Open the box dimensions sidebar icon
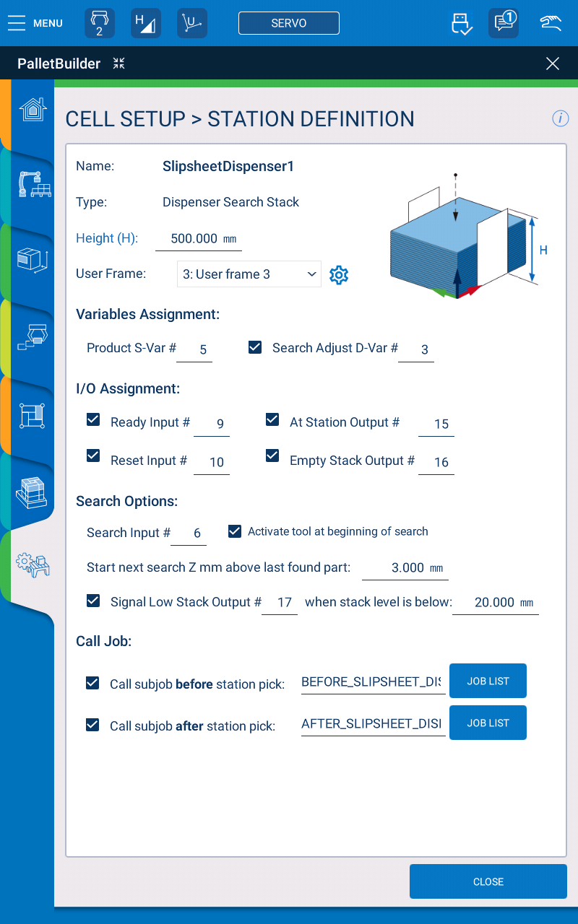 click(32, 260)
